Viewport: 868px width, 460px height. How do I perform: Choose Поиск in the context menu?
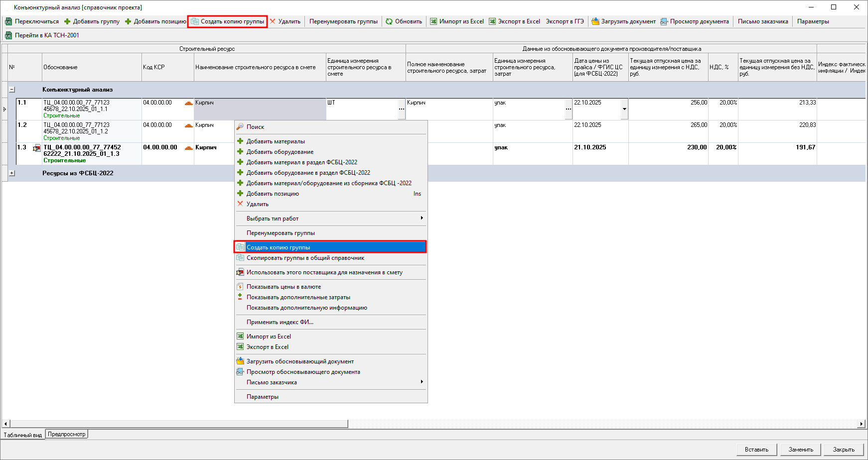pos(331,127)
